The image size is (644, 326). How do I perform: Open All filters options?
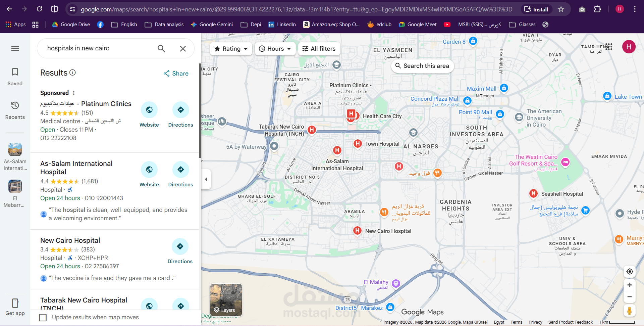319,48
